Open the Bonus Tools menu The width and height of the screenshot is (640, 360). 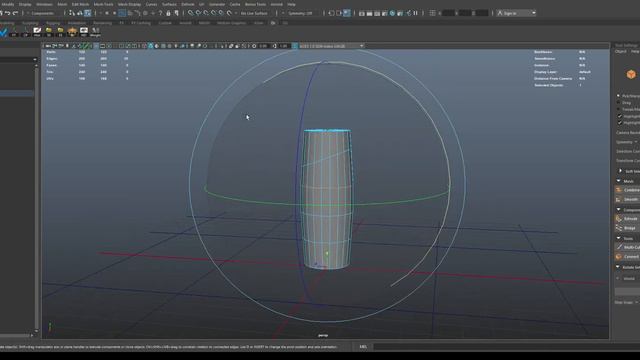(x=256, y=4)
